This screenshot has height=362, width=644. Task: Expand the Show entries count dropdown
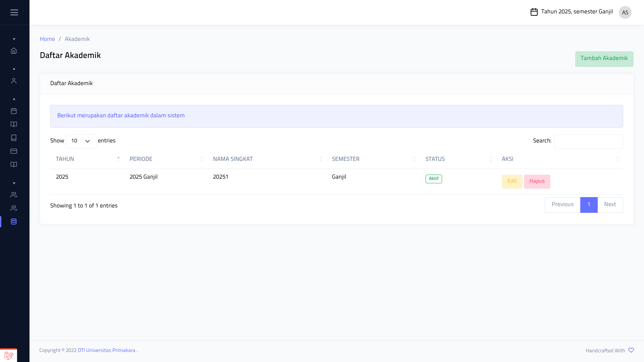click(x=81, y=141)
